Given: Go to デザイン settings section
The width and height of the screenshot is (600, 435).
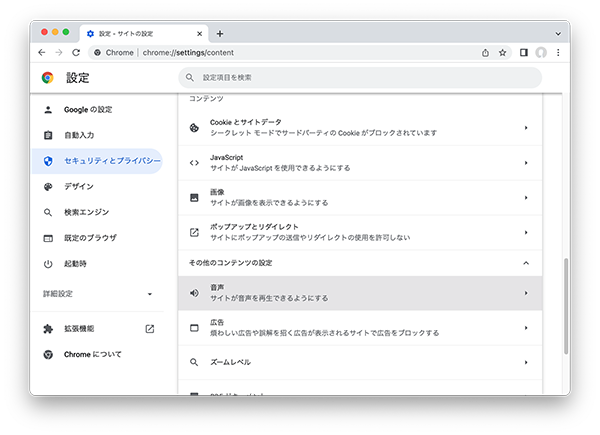Looking at the screenshot, I should coord(79,186).
